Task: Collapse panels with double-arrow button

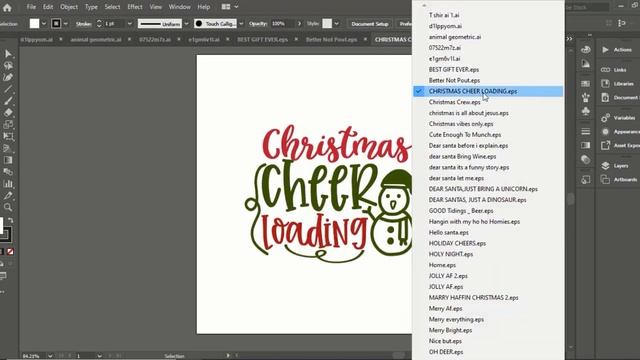Action: coord(569,39)
